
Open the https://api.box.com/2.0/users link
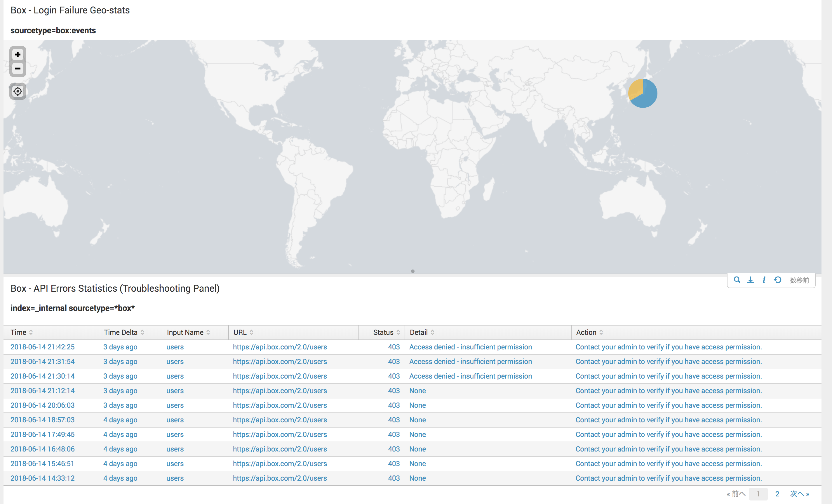click(x=280, y=347)
